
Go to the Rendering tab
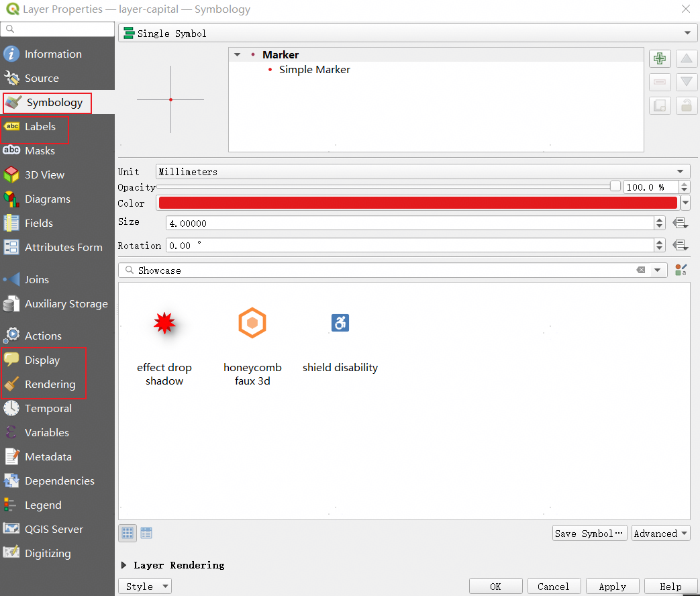(50, 385)
